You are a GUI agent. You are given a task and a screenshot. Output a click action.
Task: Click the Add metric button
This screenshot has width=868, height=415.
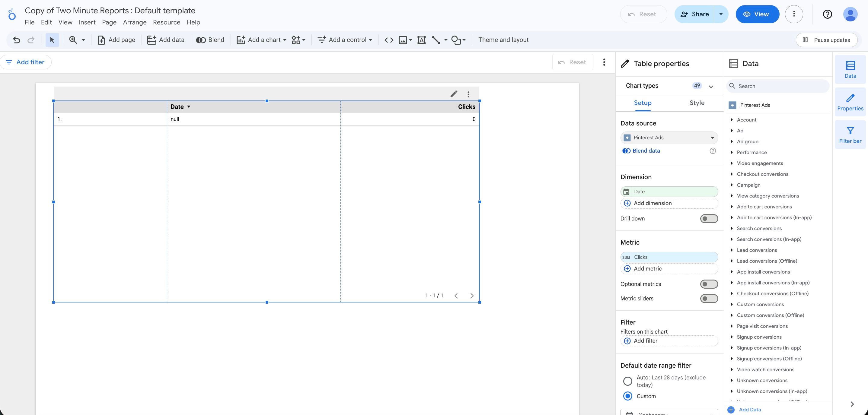coord(647,268)
